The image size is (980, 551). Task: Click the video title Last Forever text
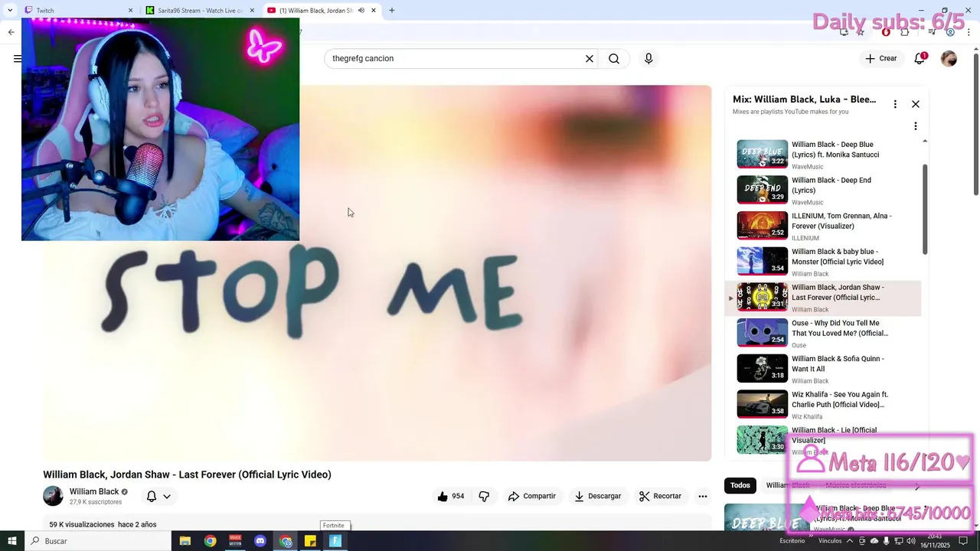pos(187,474)
